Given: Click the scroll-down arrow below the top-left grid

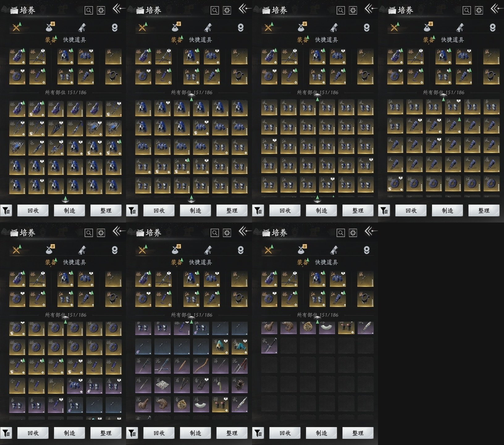Looking at the screenshot, I should click(x=65, y=199).
